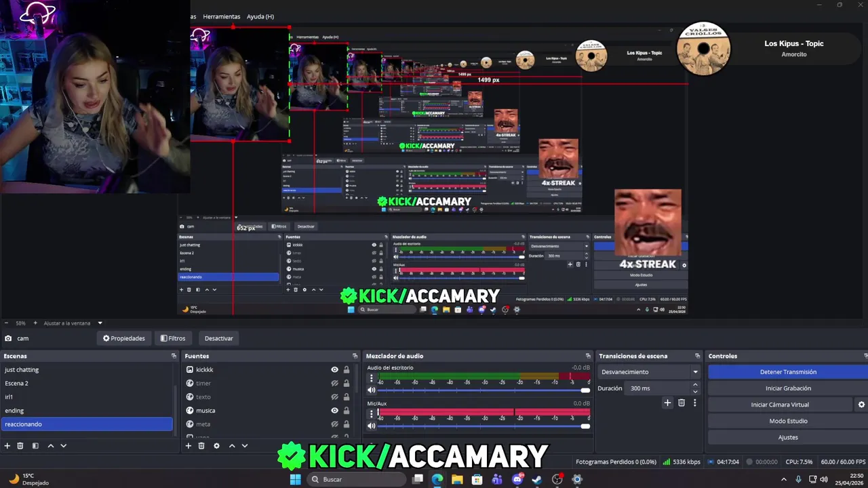Undock the Escenas panel

coord(174,356)
